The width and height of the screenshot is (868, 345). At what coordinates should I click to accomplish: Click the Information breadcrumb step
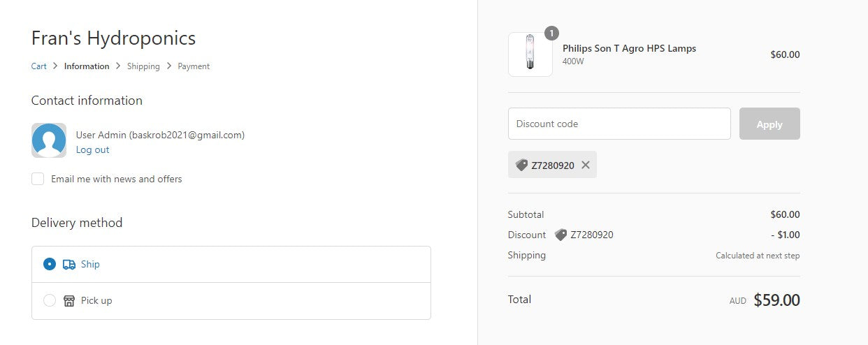coord(87,66)
